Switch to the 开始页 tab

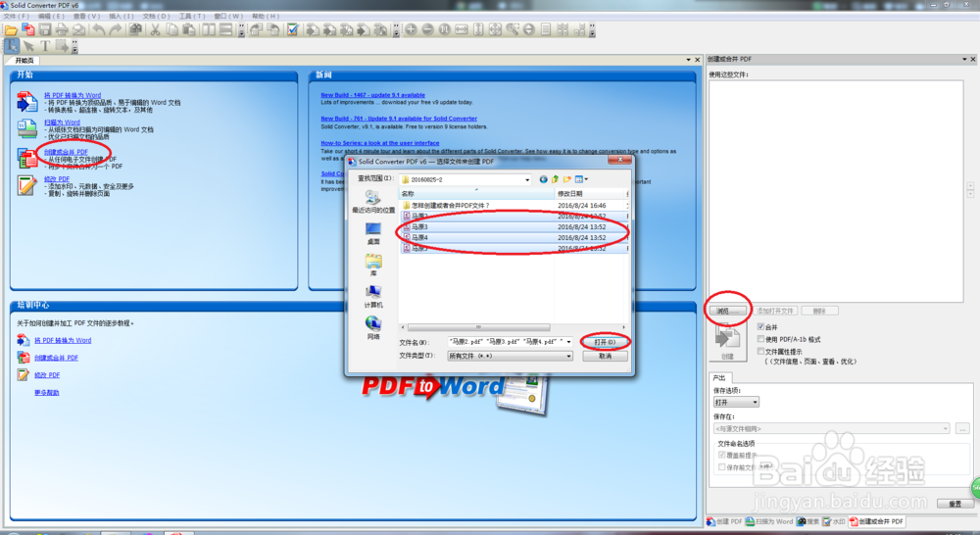coord(24,60)
